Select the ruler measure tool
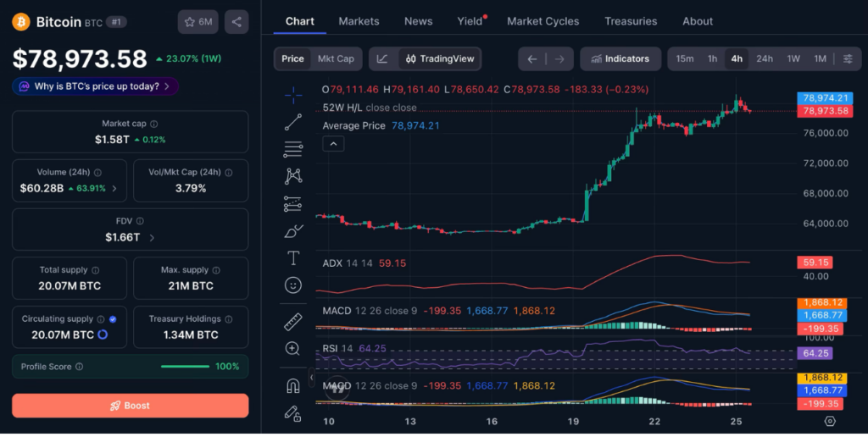 (x=293, y=321)
